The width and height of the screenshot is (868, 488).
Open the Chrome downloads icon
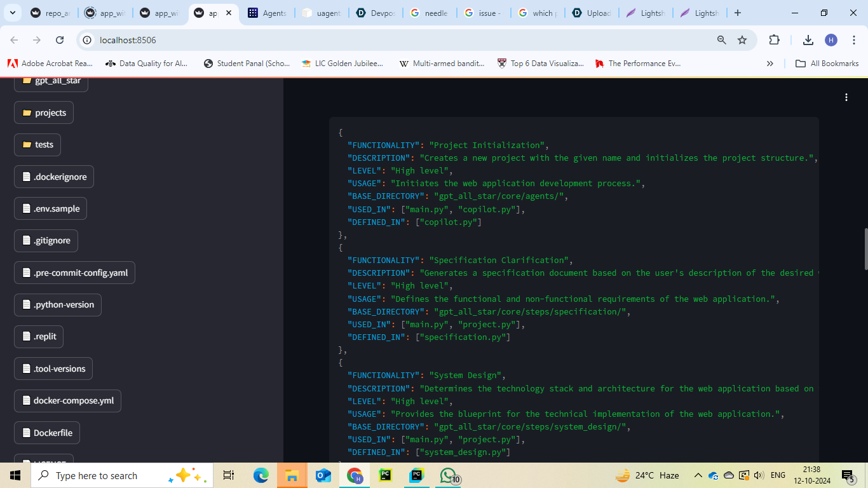[x=808, y=40]
